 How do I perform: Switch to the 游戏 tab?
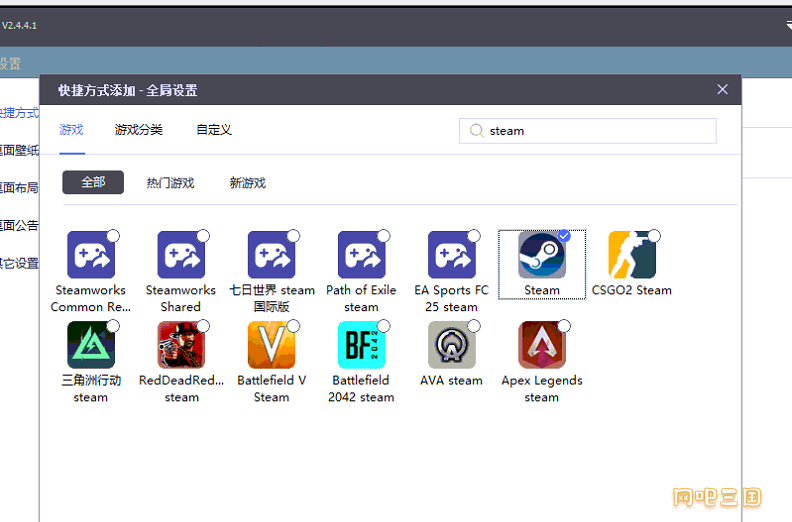pos(71,130)
